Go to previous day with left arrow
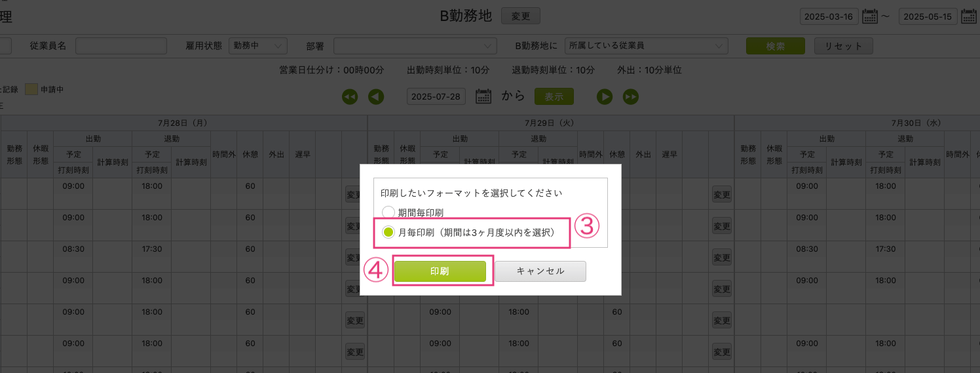Viewport: 980px width, 373px height. click(x=375, y=96)
